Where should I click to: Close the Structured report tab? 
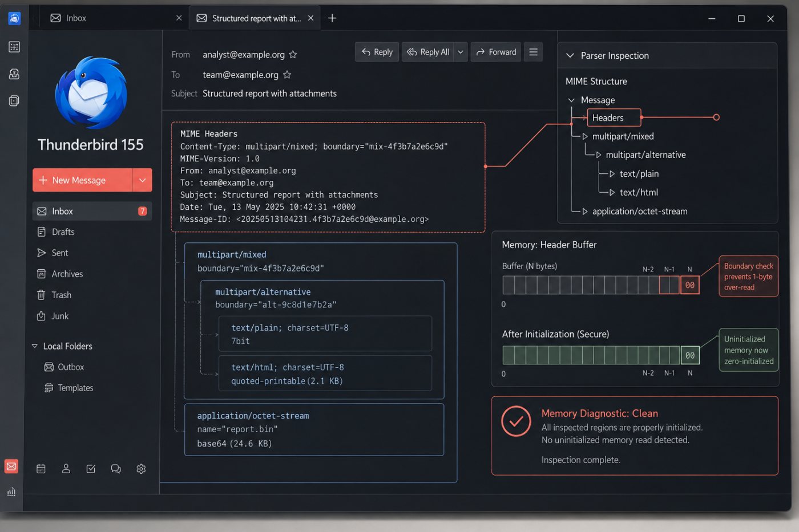pyautogui.click(x=310, y=18)
